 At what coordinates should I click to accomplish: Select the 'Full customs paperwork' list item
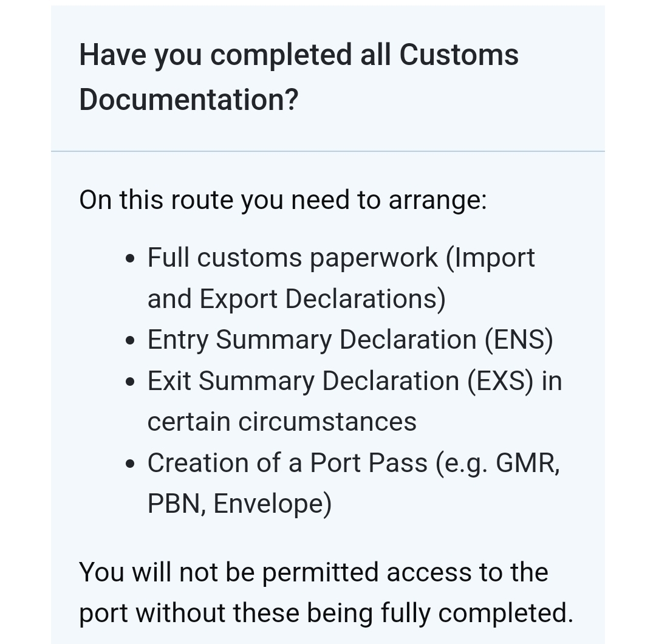(x=341, y=258)
